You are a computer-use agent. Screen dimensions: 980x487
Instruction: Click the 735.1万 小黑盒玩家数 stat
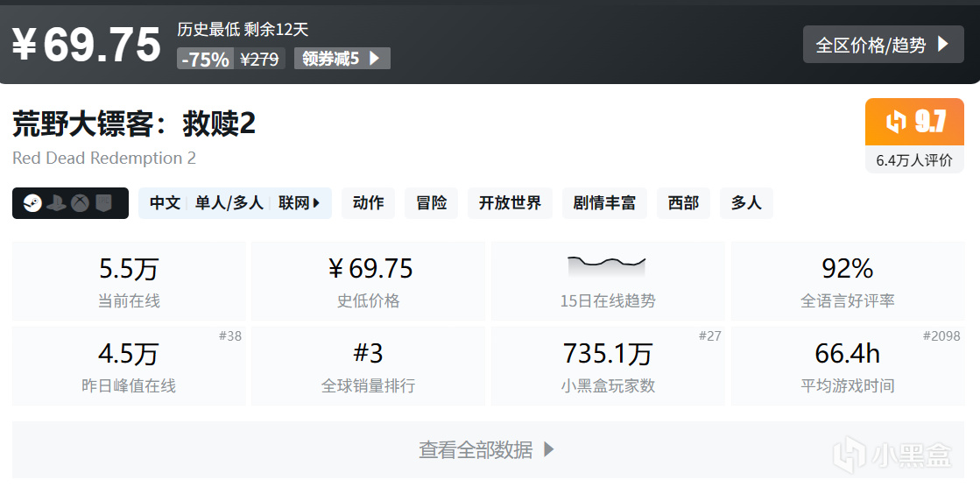click(608, 366)
